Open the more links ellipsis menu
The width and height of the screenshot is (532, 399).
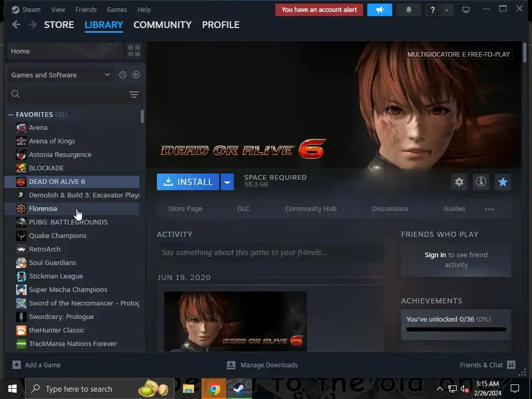[x=489, y=209]
